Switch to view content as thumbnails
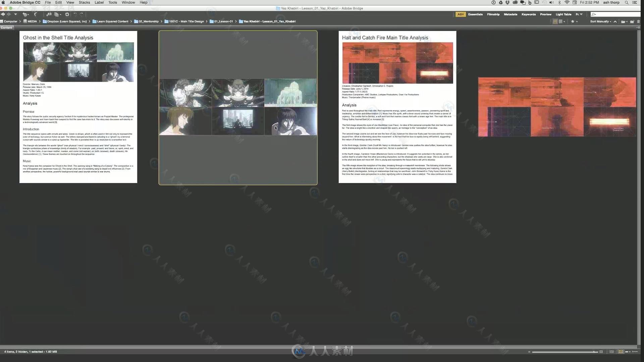 pos(621,352)
